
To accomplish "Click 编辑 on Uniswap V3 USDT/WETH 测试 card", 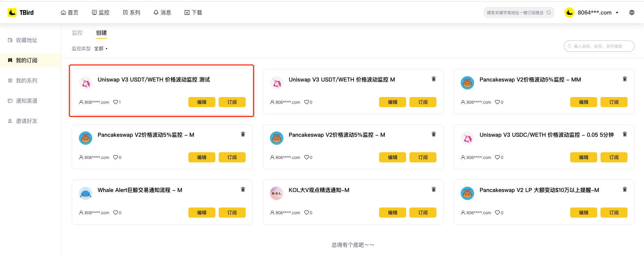I will tap(202, 102).
